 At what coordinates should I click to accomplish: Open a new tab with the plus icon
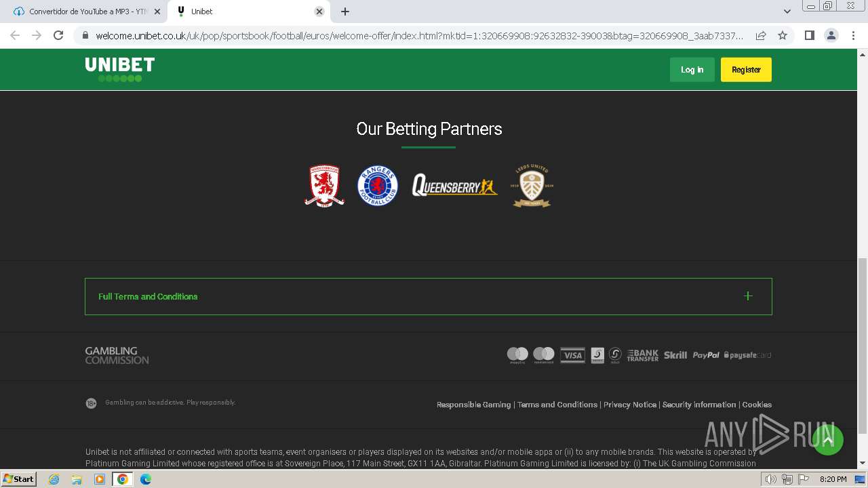345,12
